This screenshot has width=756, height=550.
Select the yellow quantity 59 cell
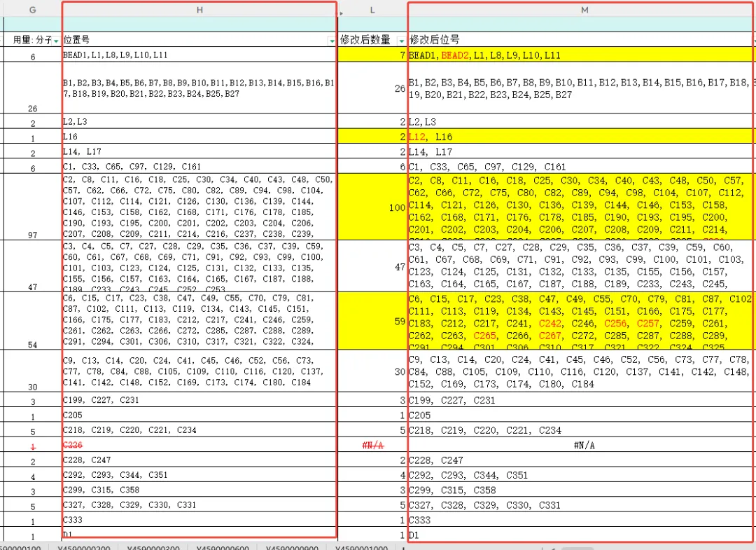pos(372,321)
